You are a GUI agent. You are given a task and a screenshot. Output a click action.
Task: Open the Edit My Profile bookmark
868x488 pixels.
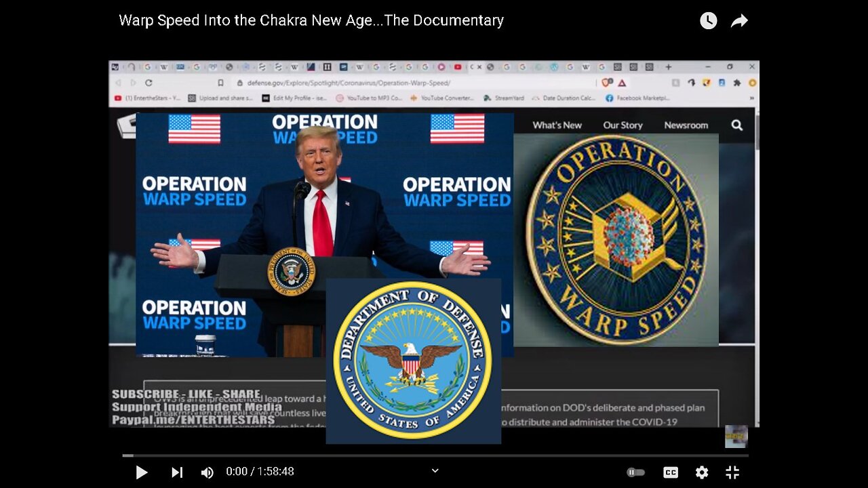click(294, 98)
